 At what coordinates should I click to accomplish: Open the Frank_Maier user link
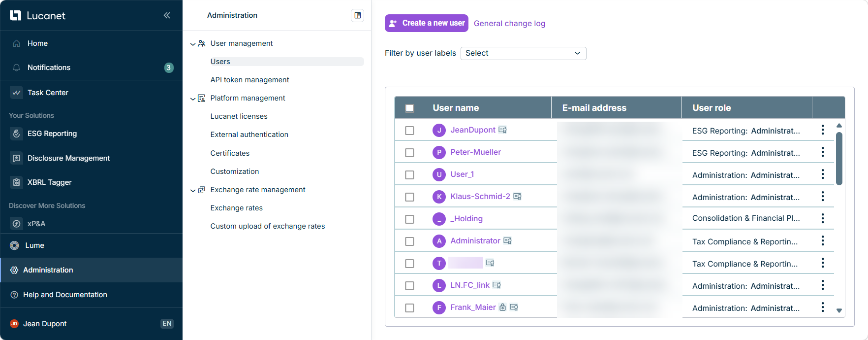[473, 307]
